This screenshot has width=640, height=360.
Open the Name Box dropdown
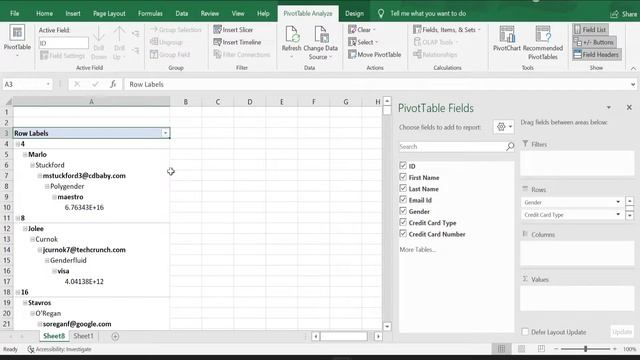(x=48, y=84)
